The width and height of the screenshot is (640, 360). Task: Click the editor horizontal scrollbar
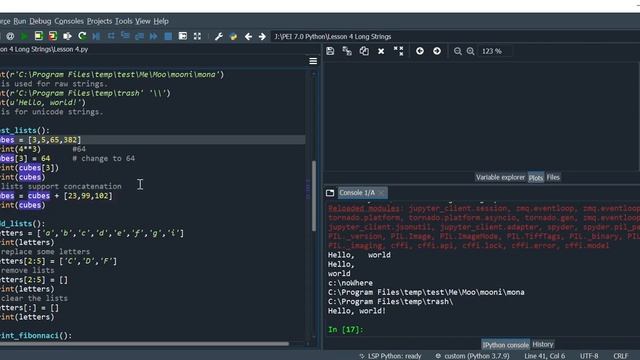(144, 344)
